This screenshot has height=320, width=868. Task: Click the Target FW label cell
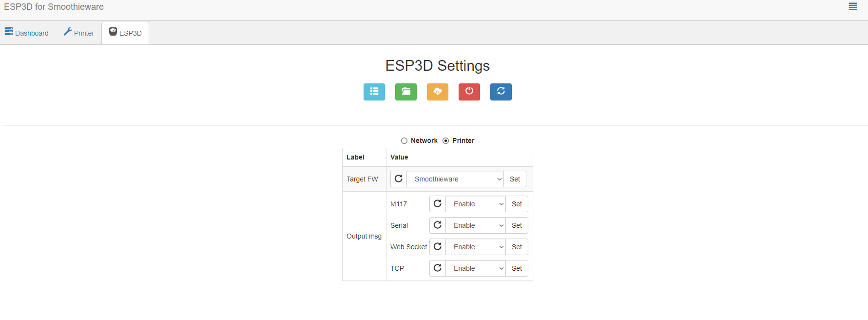[x=364, y=179]
